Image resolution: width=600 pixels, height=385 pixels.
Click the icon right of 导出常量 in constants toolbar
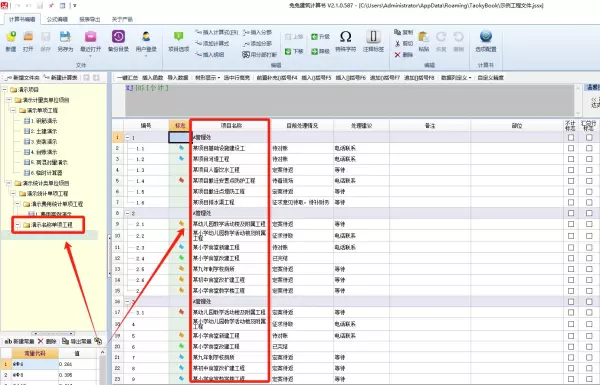click(98, 341)
